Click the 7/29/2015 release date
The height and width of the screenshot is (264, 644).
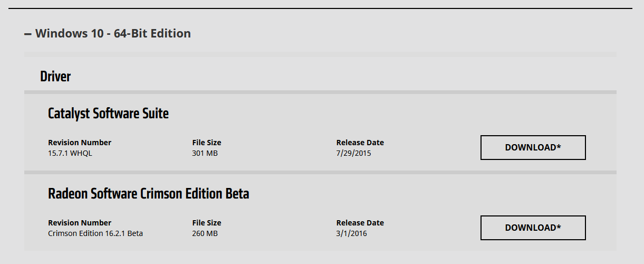tap(354, 154)
